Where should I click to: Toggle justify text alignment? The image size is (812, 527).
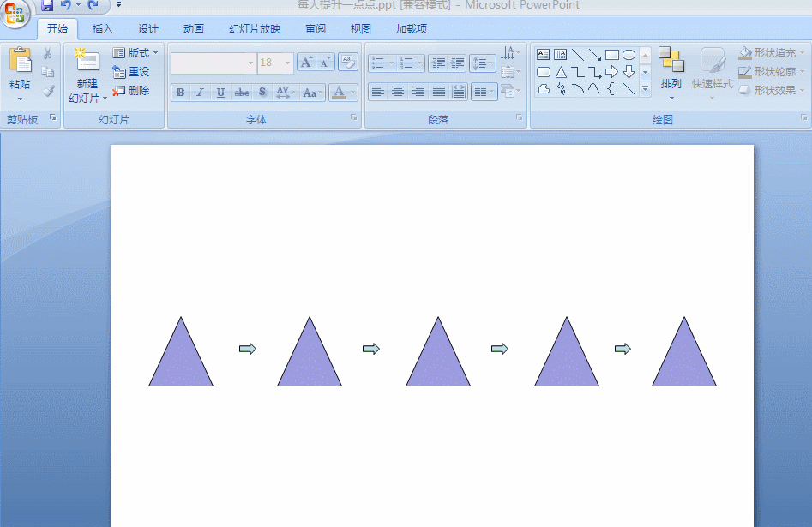pos(439,93)
